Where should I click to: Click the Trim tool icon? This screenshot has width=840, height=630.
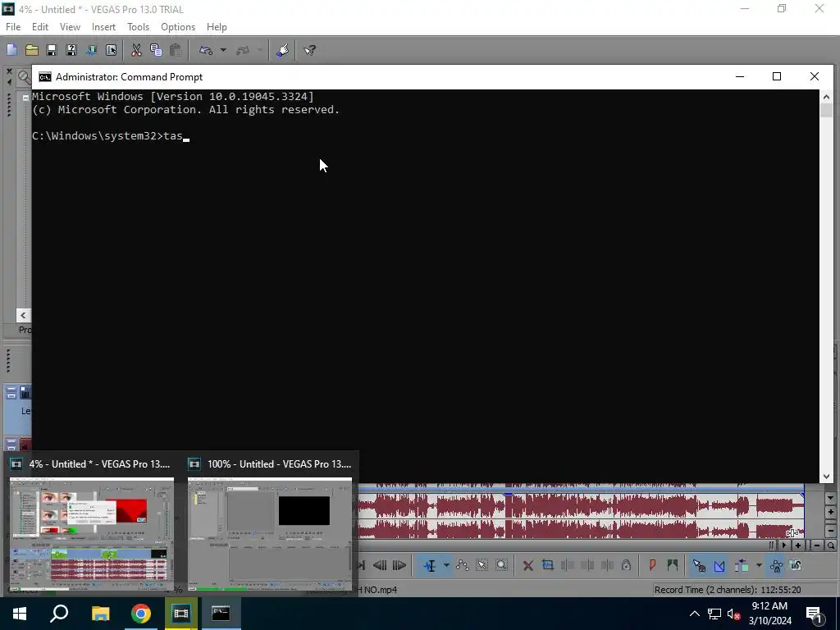pyautogui.click(x=547, y=565)
